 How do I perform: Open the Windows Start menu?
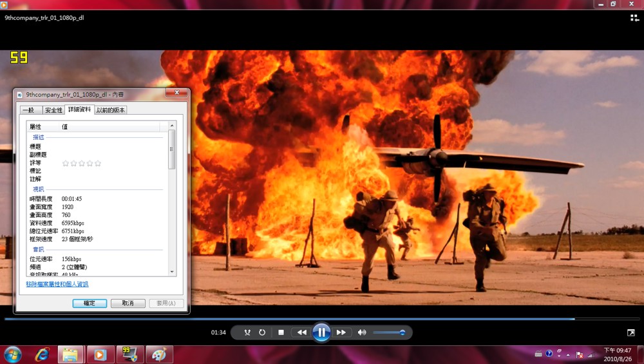tap(12, 354)
